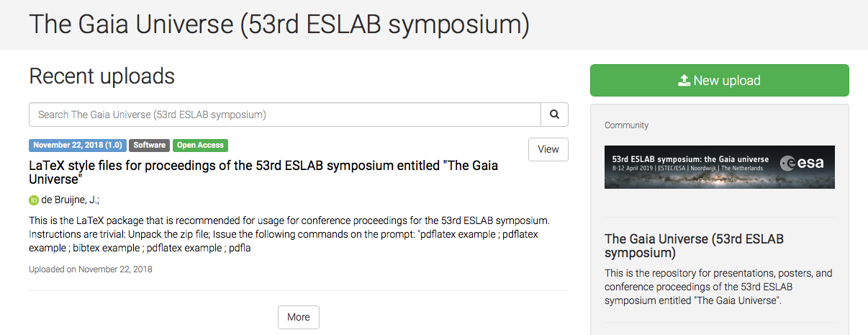Open the sidebar Gaia Universe community title
This screenshot has width=868, height=335.
(694, 246)
